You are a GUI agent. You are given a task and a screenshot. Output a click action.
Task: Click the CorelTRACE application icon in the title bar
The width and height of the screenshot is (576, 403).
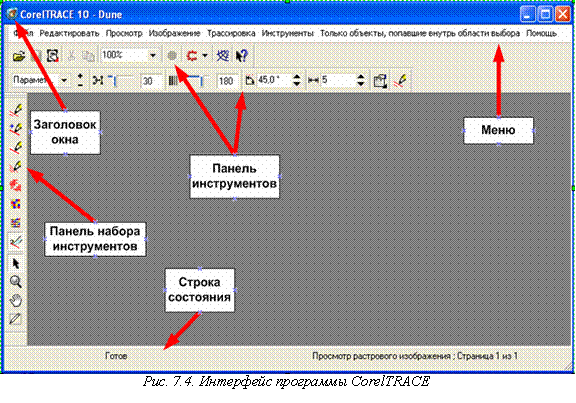coord(12,14)
